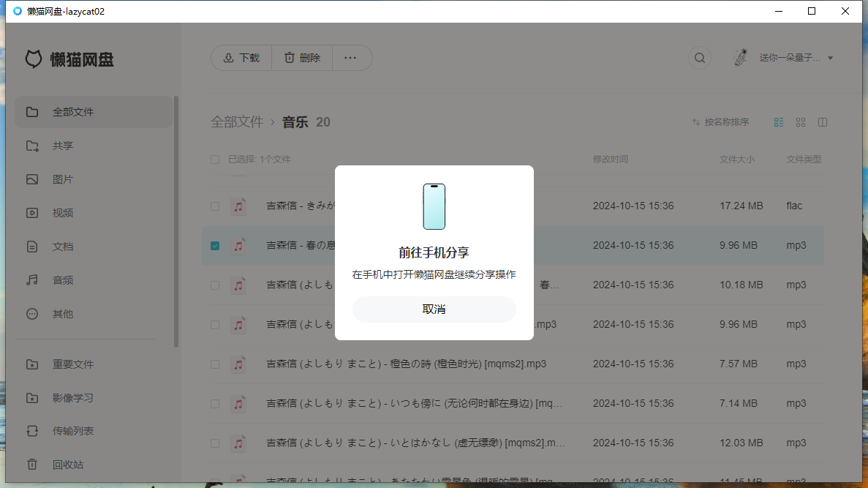Open 共享 in the sidebar

pos(94,146)
